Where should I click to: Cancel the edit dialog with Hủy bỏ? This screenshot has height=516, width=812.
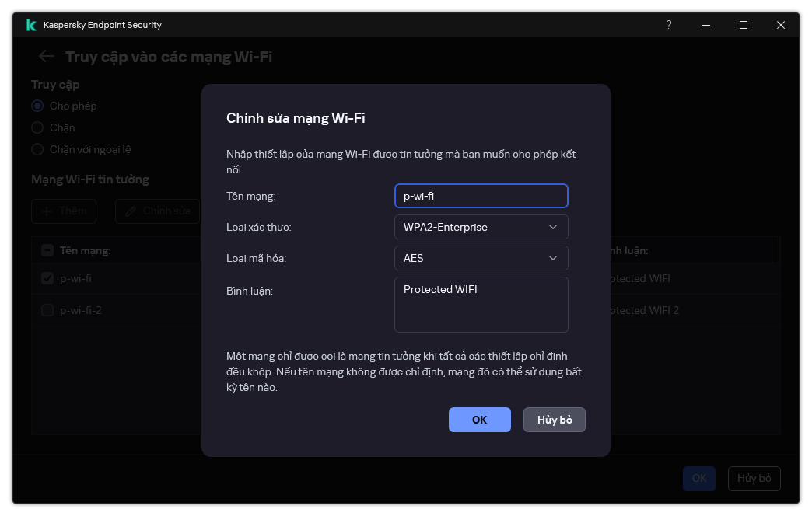point(554,420)
